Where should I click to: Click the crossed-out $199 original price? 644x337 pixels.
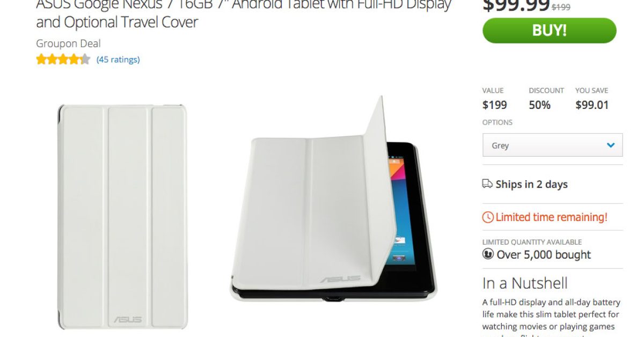pyautogui.click(x=561, y=8)
